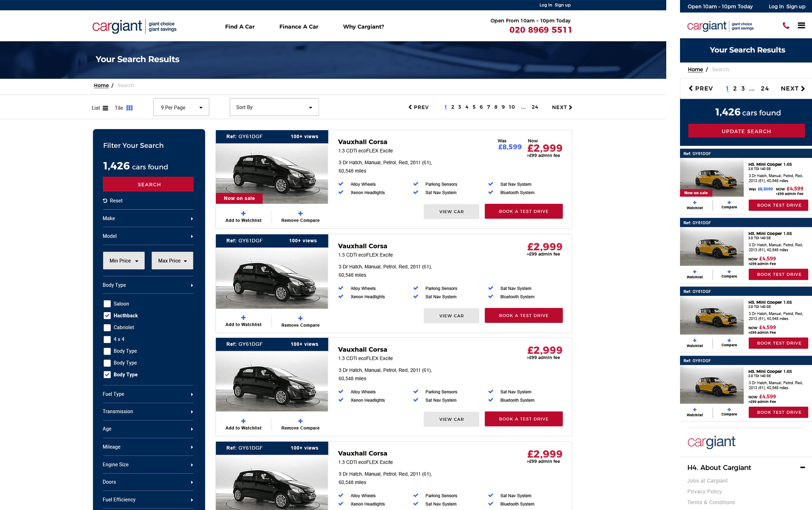Open the Sort By dropdown
Viewport: 812px width, 510px height.
click(274, 107)
